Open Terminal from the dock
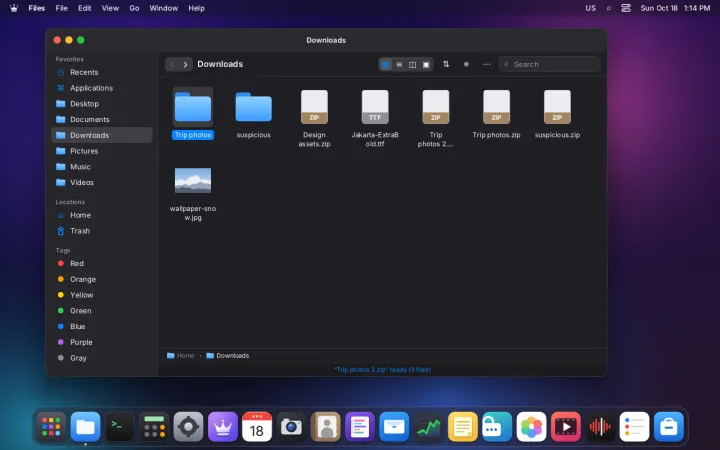Screen dimensions: 720x450 click(119, 427)
